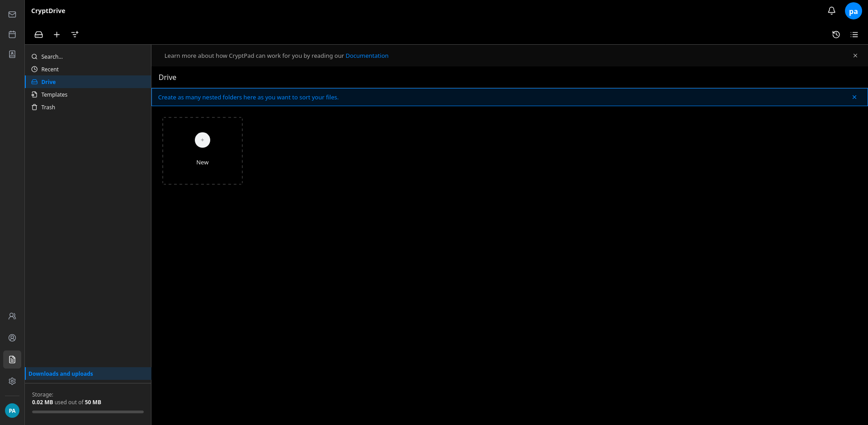Open the calendar icon in left rail
868x425 pixels.
(12, 34)
